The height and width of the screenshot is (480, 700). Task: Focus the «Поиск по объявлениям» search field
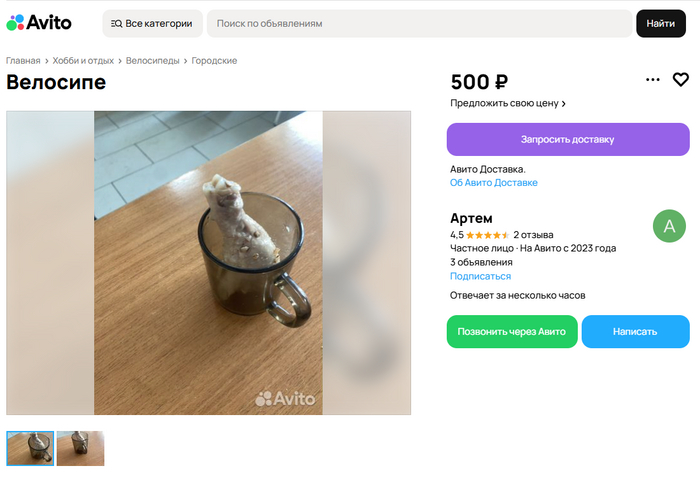420,23
